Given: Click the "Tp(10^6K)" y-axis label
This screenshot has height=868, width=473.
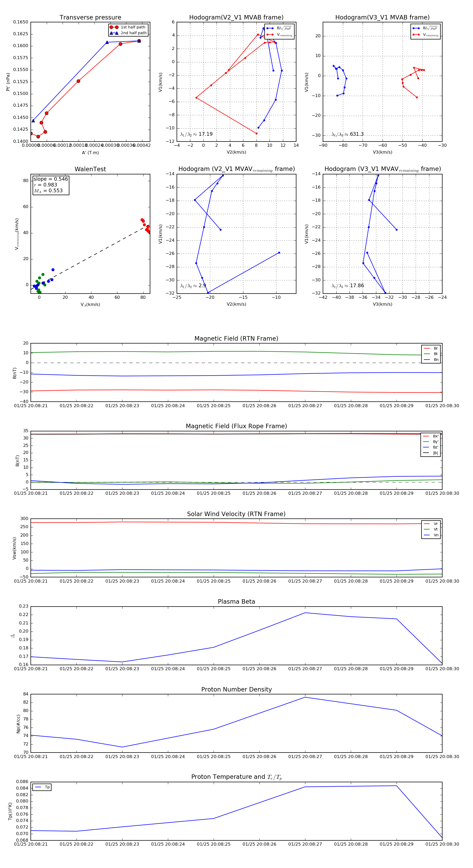Looking at the screenshot, I should (10, 811).
